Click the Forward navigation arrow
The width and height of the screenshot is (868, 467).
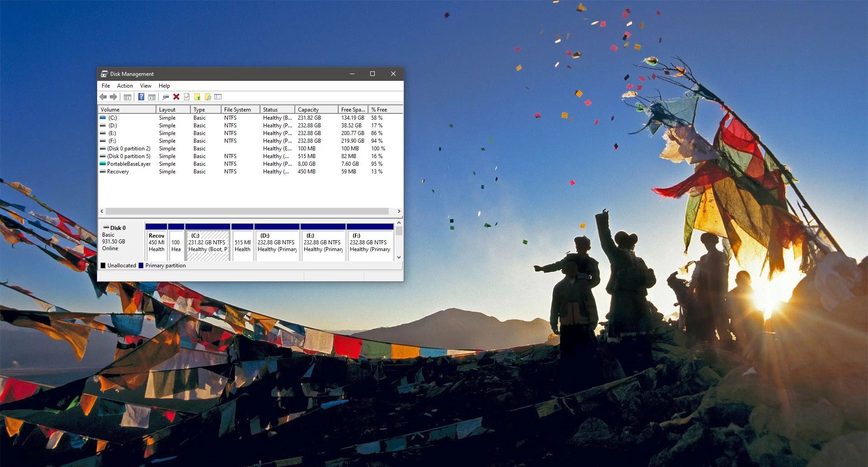pos(113,97)
